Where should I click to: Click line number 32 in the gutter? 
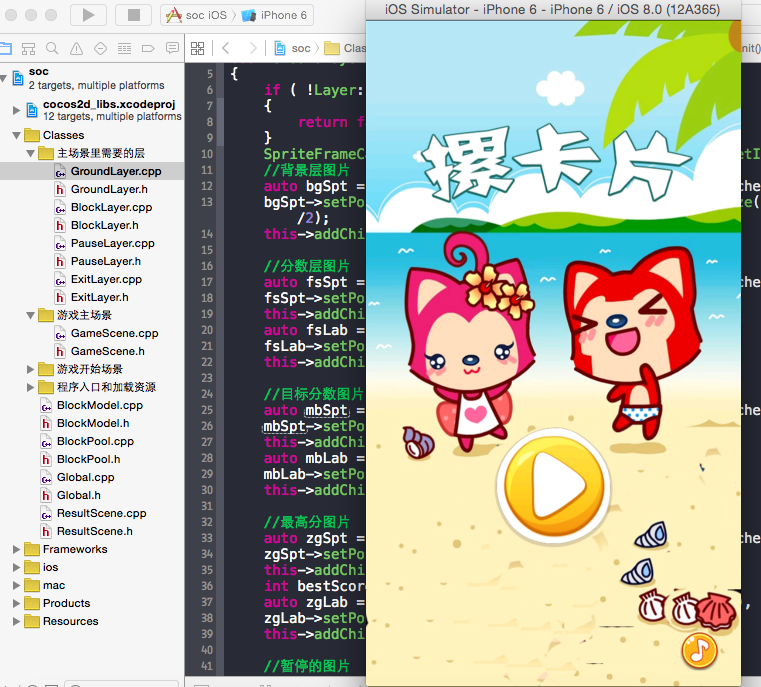[207, 522]
